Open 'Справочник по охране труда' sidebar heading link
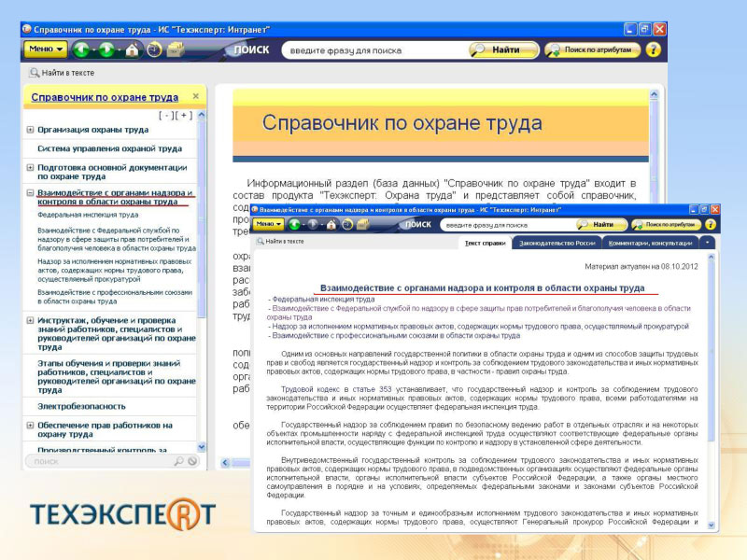The image size is (747, 560). [105, 97]
